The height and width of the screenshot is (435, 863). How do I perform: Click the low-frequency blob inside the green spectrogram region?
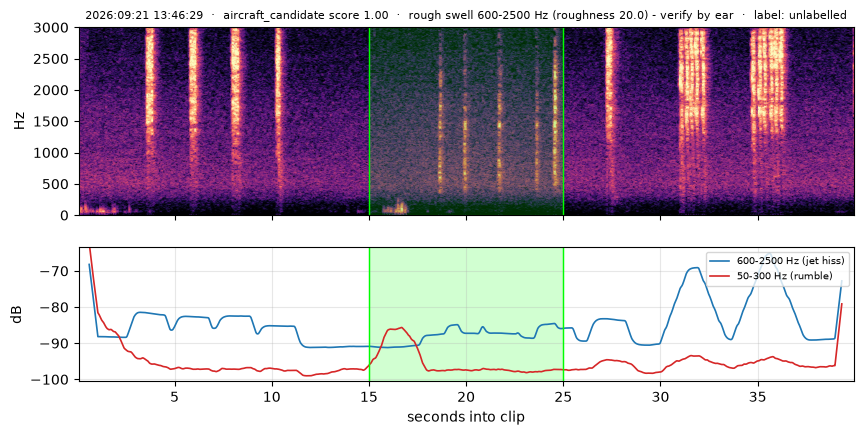(396, 207)
